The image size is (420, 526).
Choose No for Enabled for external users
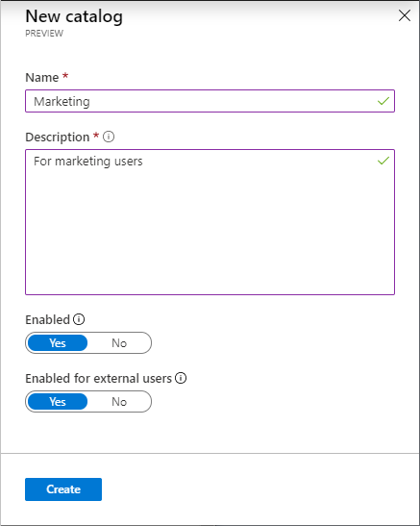tap(119, 402)
